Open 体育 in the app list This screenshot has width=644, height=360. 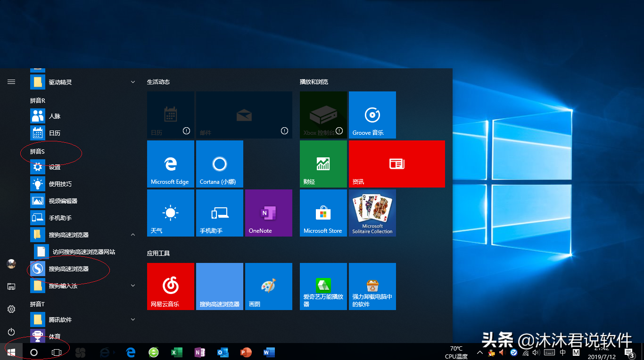[x=83, y=336]
